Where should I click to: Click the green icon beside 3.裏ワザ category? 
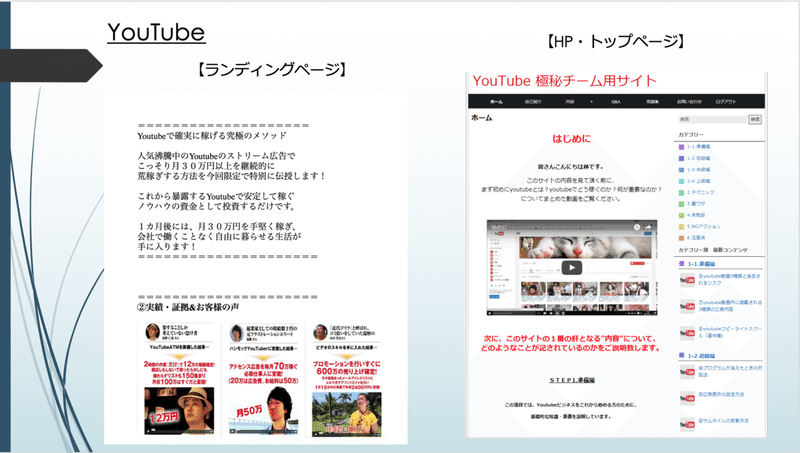pyautogui.click(x=681, y=204)
